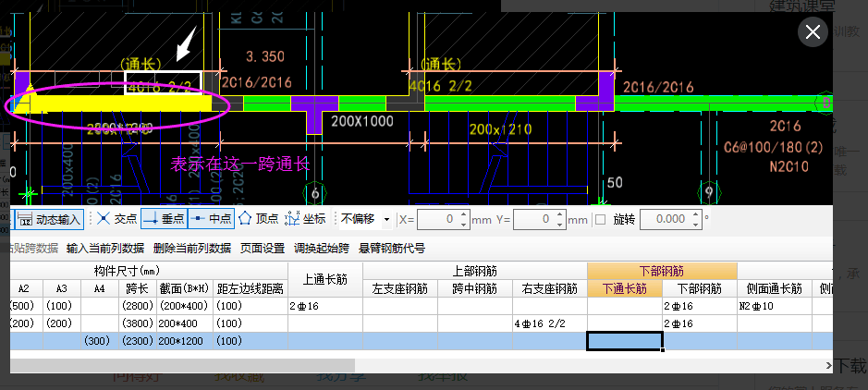
Task: Click the N2C10 label in the drawing
Action: [x=789, y=166]
